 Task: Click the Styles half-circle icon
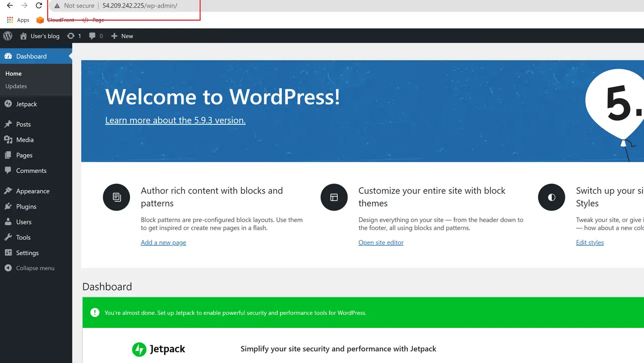coord(552,197)
